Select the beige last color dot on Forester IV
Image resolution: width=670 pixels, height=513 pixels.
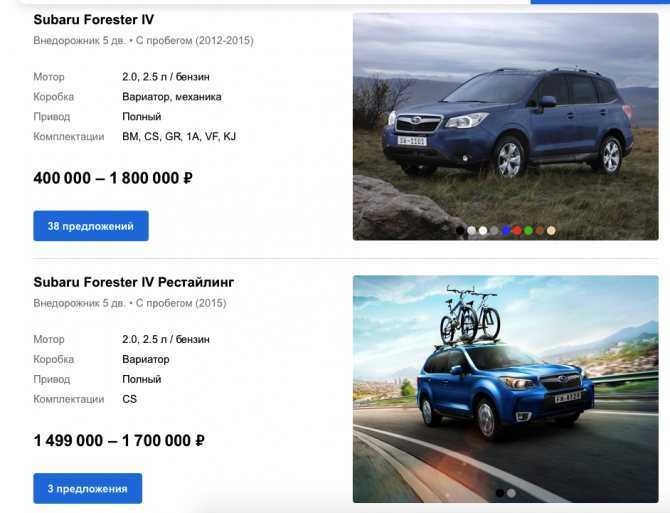point(551,231)
